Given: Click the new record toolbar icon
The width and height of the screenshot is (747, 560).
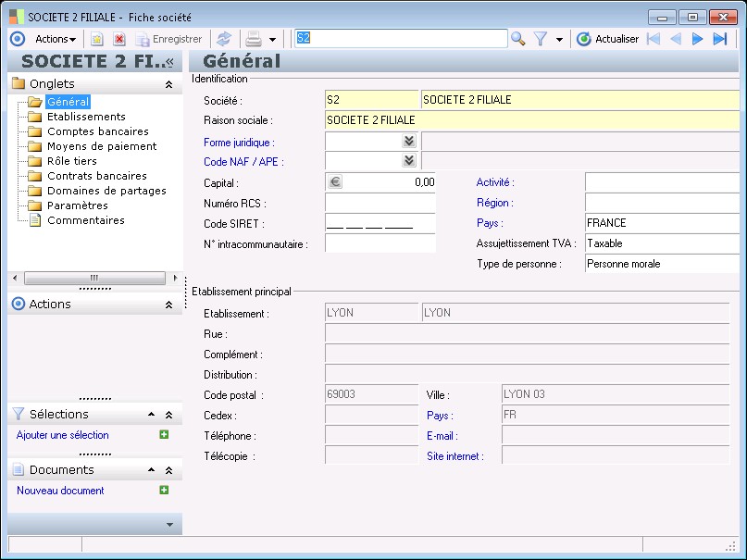Looking at the screenshot, I should (96, 39).
